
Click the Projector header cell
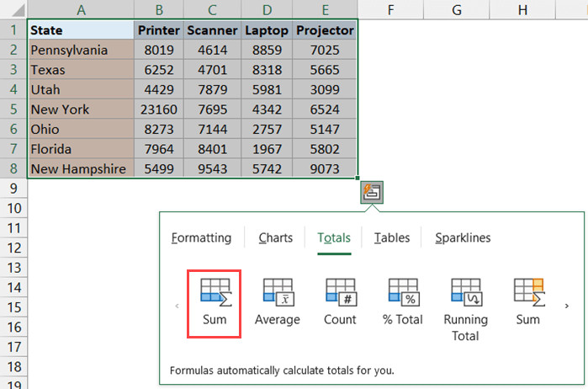[x=324, y=30]
